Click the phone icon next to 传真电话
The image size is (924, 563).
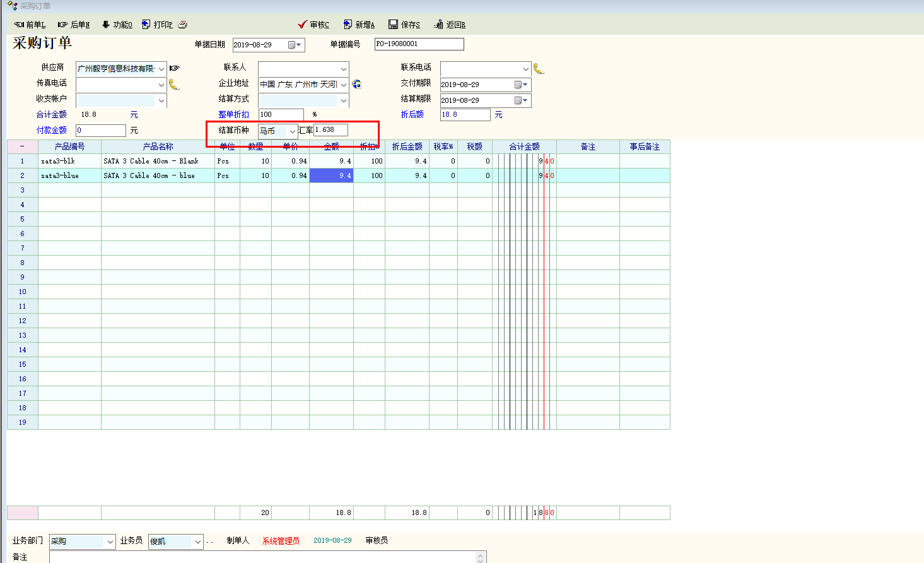(174, 85)
